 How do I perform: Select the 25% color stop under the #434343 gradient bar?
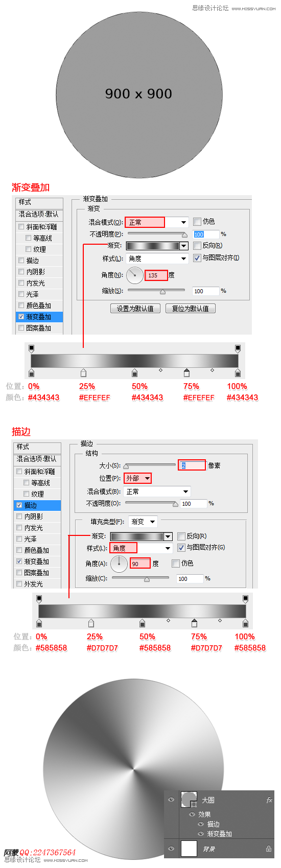click(84, 372)
